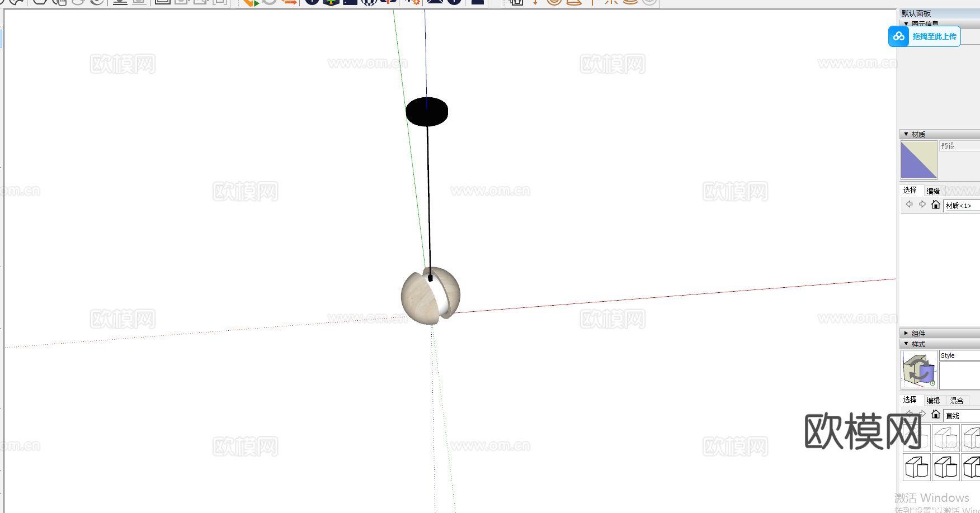The image size is (980, 513).
Task: Open the 材质<1> material collection dropdown
Action: tap(962, 206)
